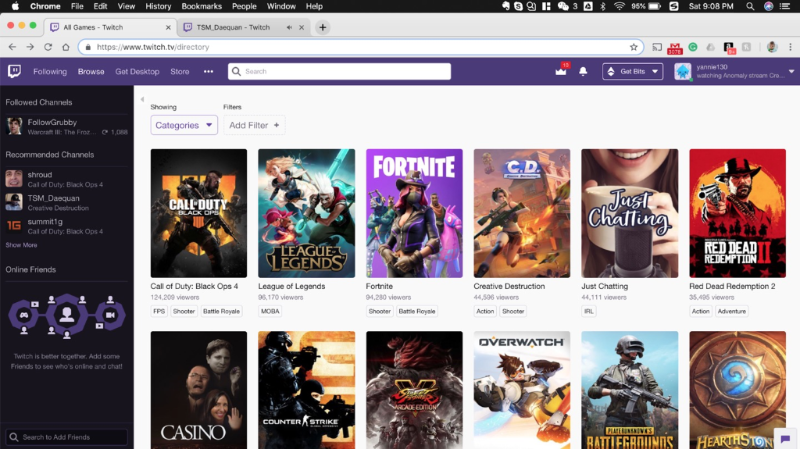Click IRL tag under Just Chatting
The height and width of the screenshot is (449, 800).
click(x=589, y=311)
